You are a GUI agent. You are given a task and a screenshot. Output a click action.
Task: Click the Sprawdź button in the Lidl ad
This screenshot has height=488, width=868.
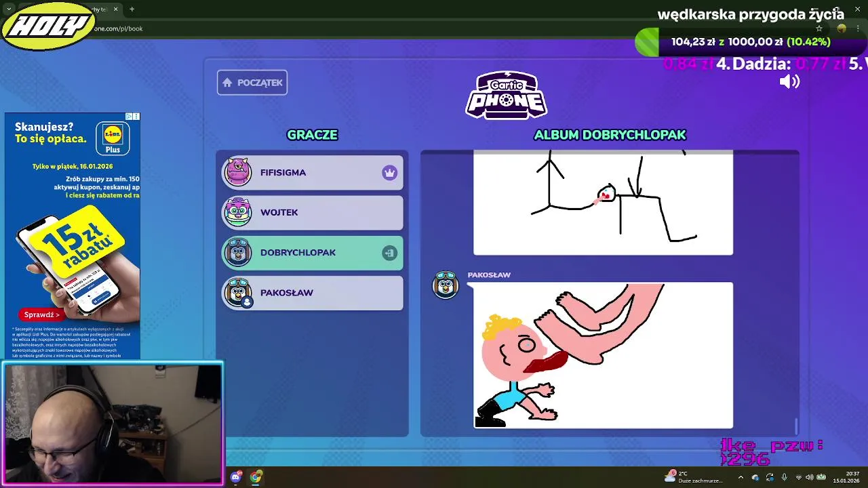(x=43, y=314)
